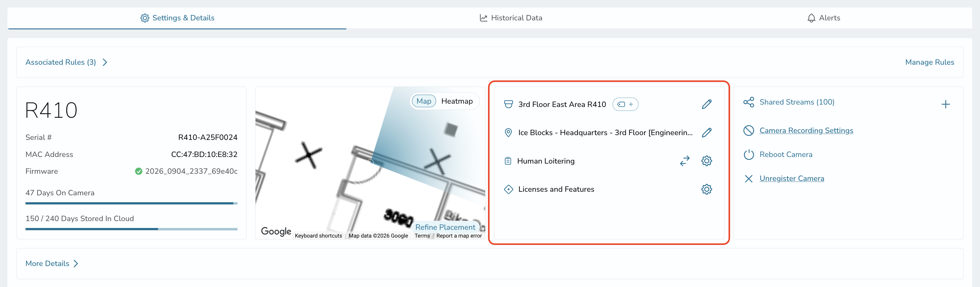Edit the camera name 3rd Floor East Area R410
This screenshot has width=980, height=287.
(x=707, y=104)
